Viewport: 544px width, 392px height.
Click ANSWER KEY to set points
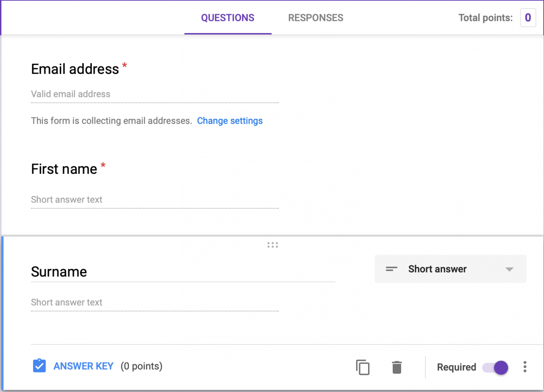[83, 366]
